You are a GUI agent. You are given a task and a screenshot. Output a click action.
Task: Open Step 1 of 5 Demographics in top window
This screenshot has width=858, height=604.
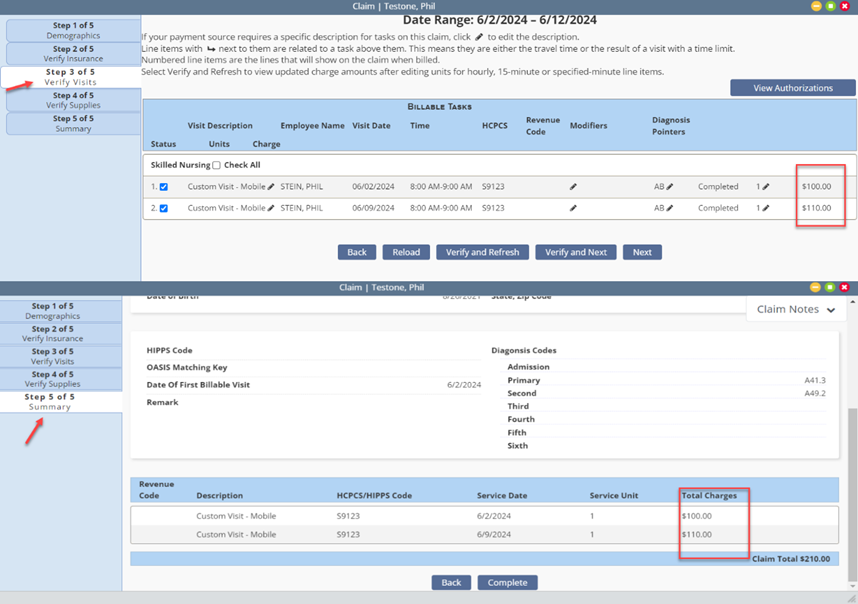pos(73,30)
